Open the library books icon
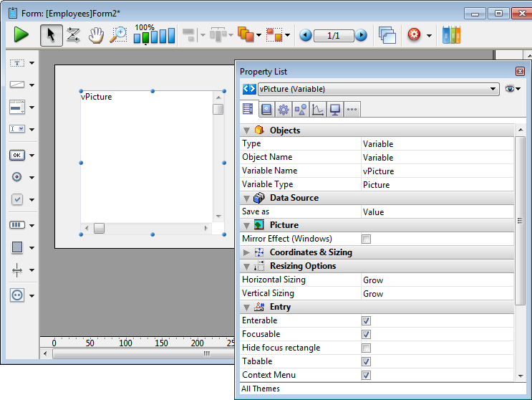532x400 pixels. coord(451,34)
